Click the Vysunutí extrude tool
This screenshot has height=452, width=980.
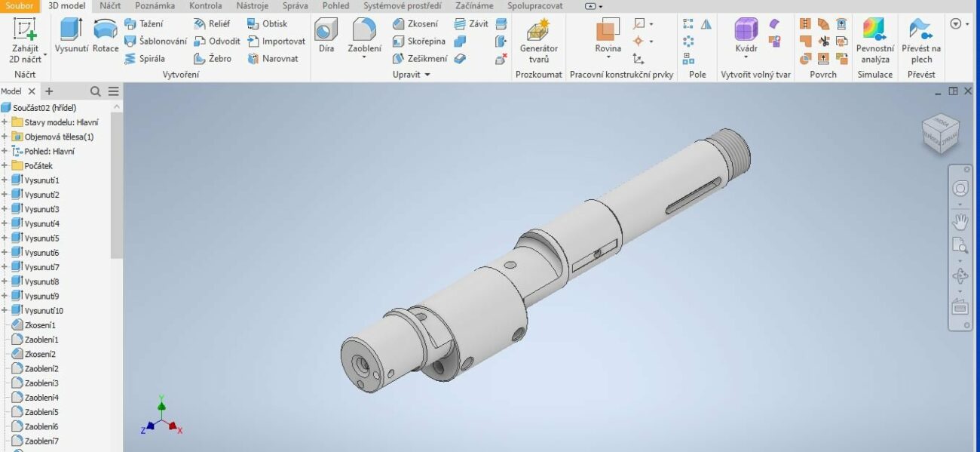click(71, 36)
